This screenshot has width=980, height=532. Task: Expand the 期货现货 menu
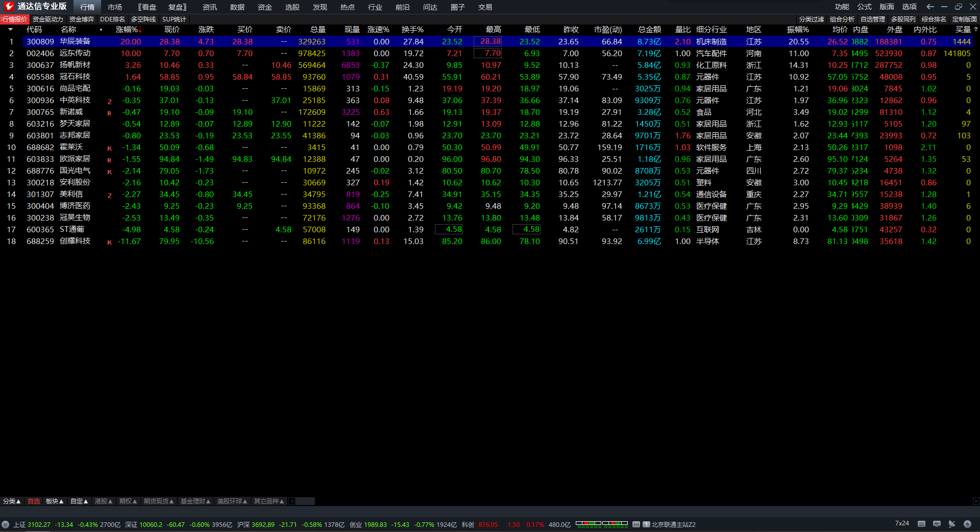coord(159,501)
